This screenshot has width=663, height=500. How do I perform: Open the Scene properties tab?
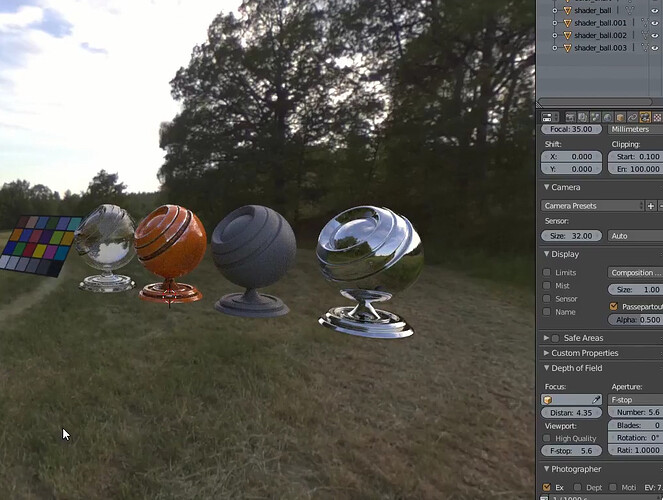[595, 117]
